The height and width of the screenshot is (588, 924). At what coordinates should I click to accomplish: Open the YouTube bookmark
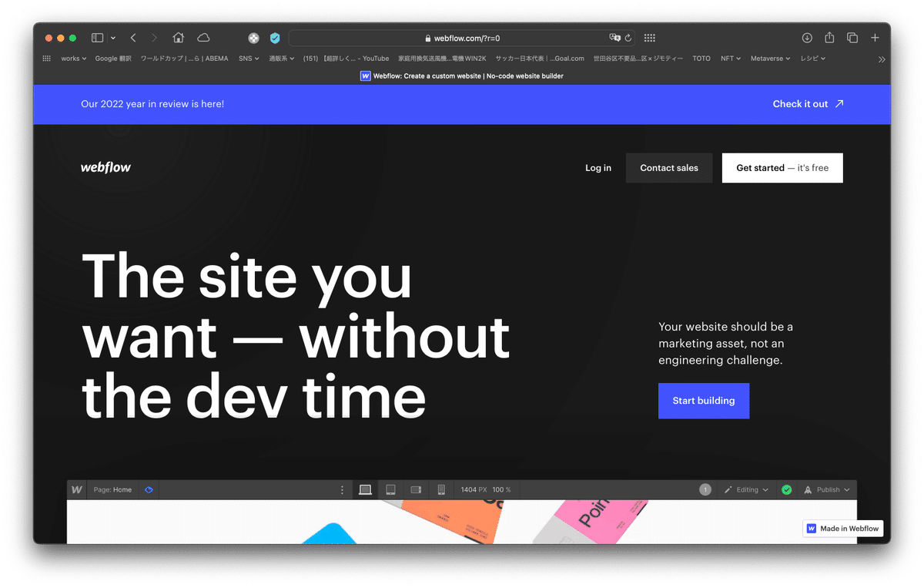click(x=346, y=59)
